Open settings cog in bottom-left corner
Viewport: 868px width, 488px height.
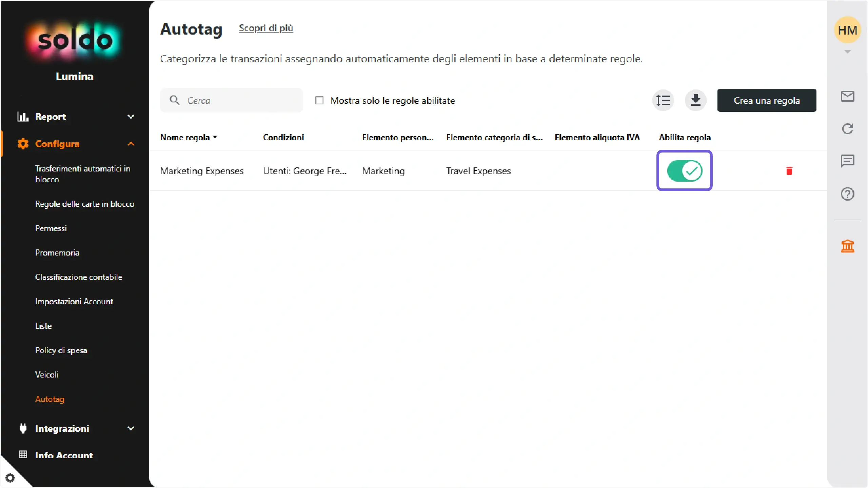tap(10, 478)
